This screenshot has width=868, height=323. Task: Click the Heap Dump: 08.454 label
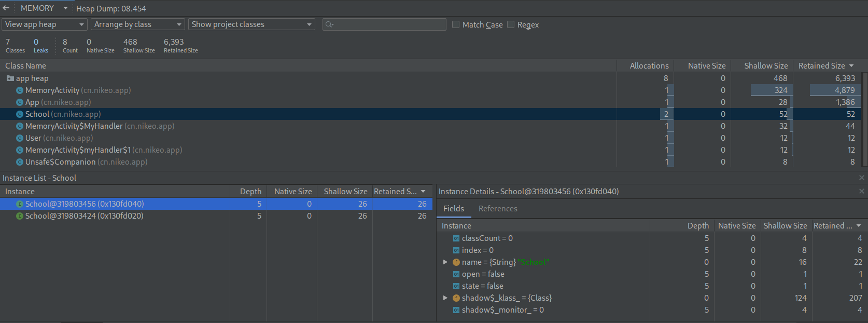pyautogui.click(x=111, y=9)
